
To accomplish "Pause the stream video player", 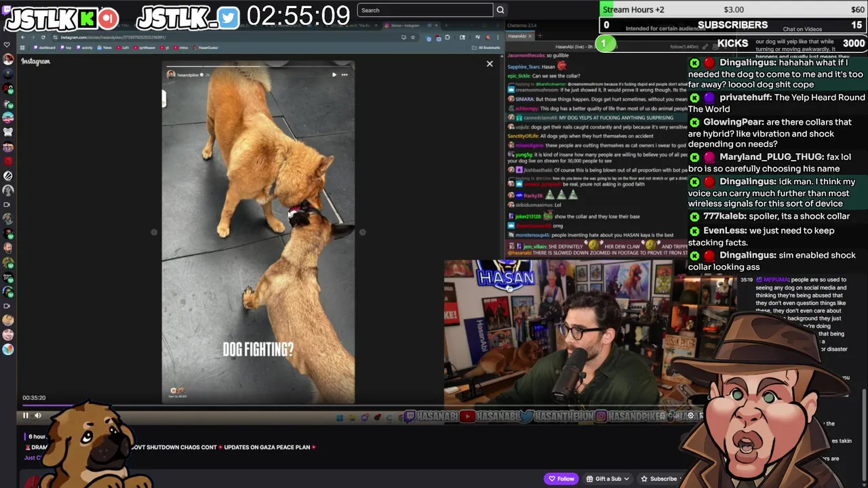I will tap(26, 415).
